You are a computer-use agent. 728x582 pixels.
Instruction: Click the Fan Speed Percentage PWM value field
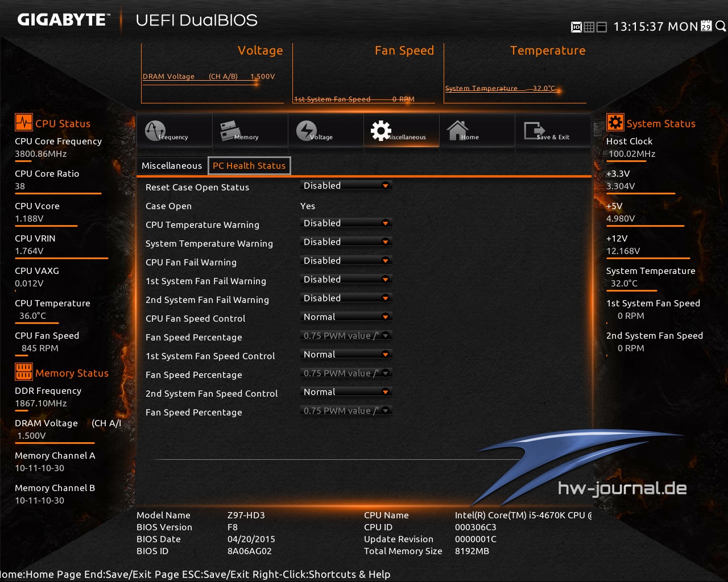(x=346, y=335)
